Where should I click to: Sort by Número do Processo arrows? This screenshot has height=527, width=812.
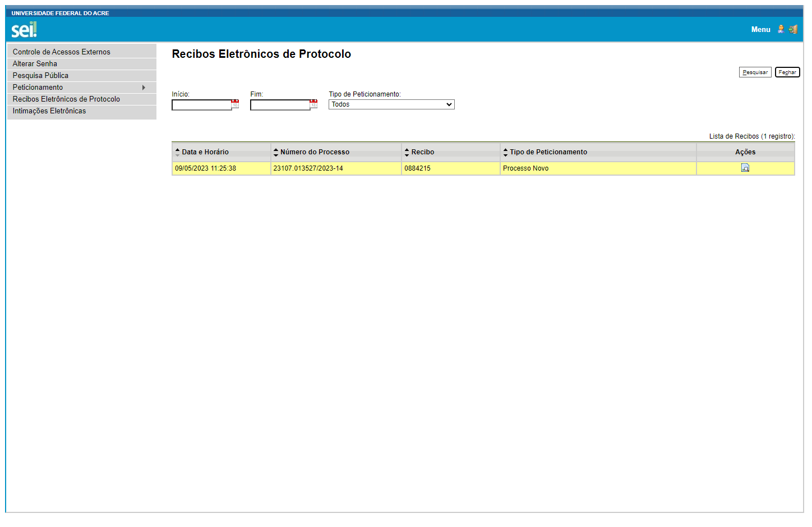tap(276, 152)
